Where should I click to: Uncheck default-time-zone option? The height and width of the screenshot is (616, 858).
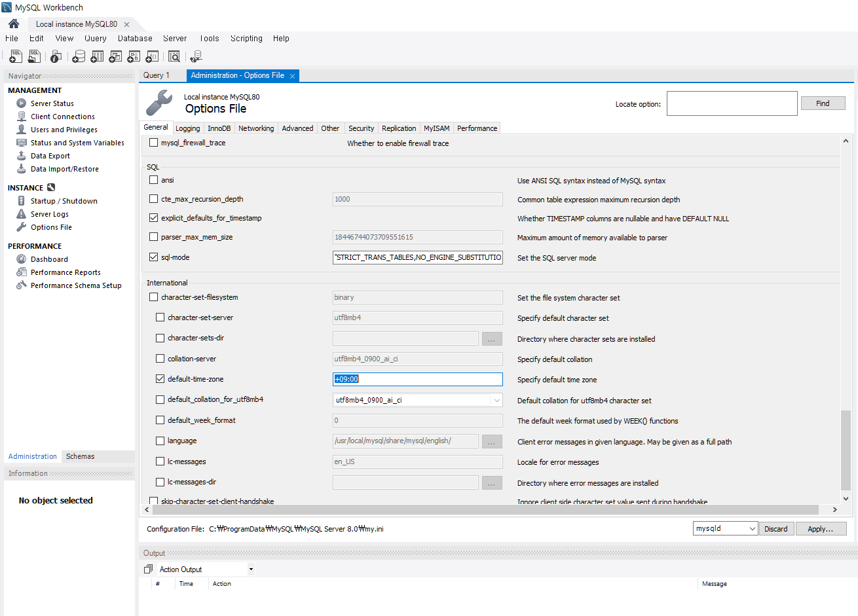point(160,378)
